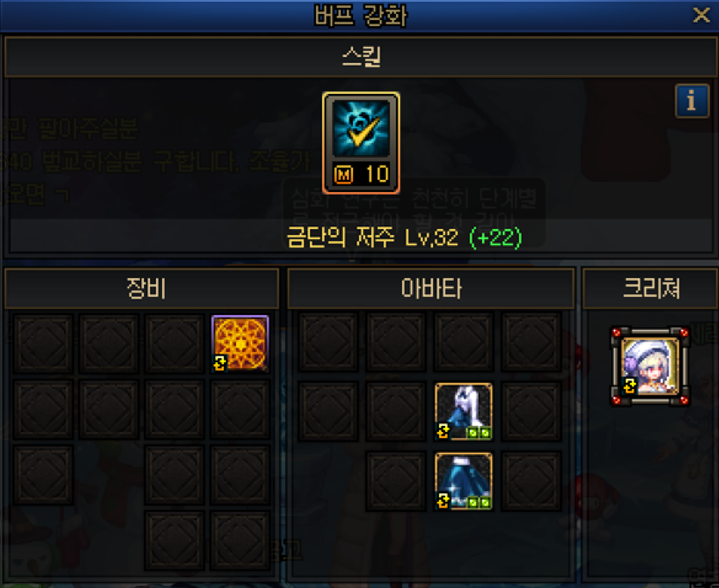This screenshot has height=588, width=719.
Task: Click green emblem sockets on blue skirt
Action: [478, 503]
